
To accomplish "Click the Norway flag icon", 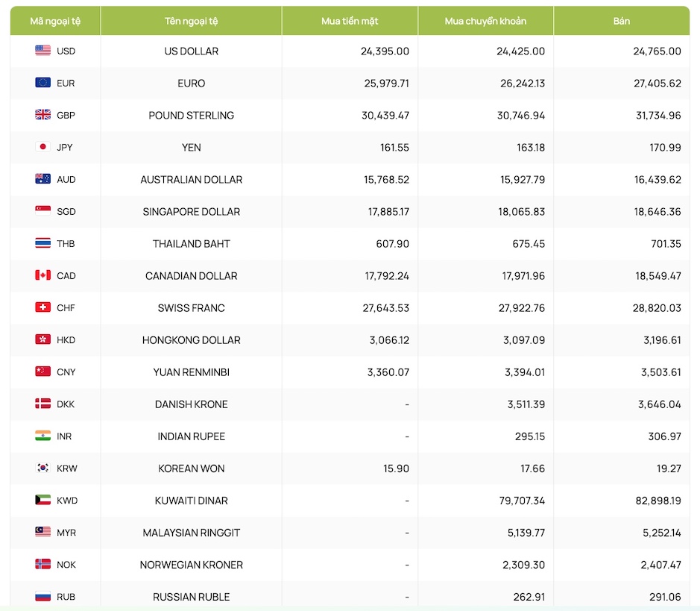I will tap(43, 564).
